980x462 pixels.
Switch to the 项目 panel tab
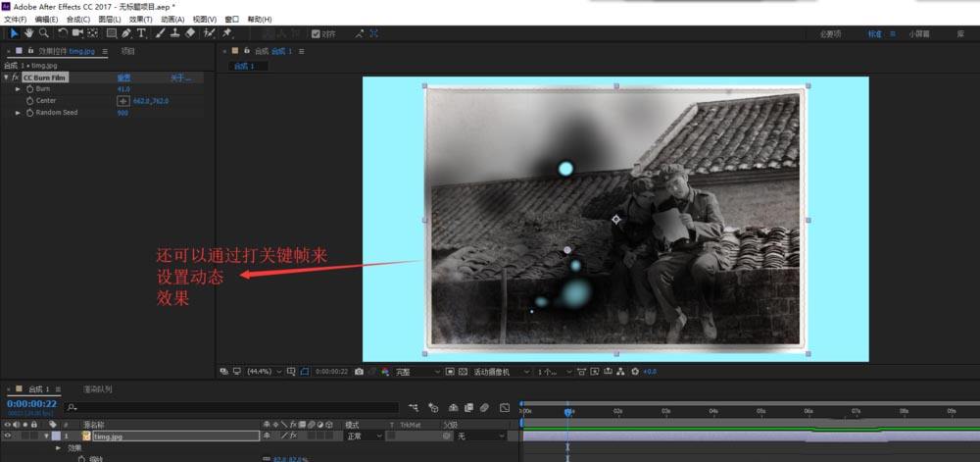pyautogui.click(x=127, y=51)
